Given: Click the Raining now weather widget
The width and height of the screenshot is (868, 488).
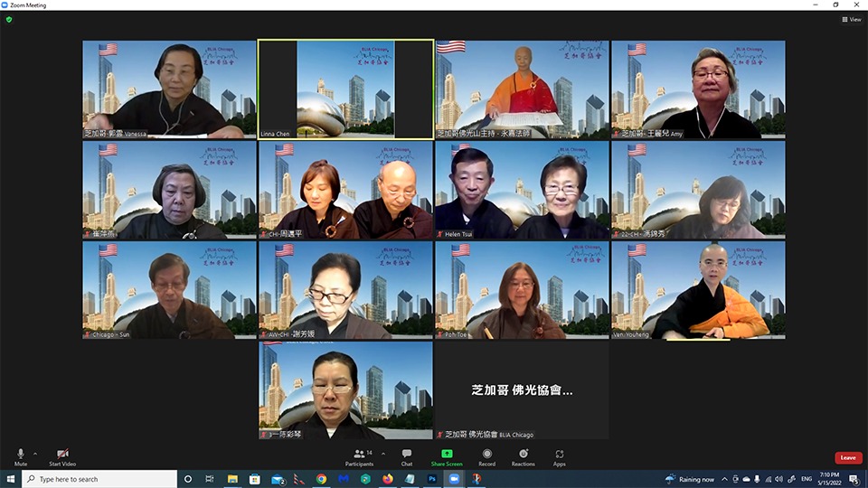Looking at the screenshot, I should click(x=690, y=479).
